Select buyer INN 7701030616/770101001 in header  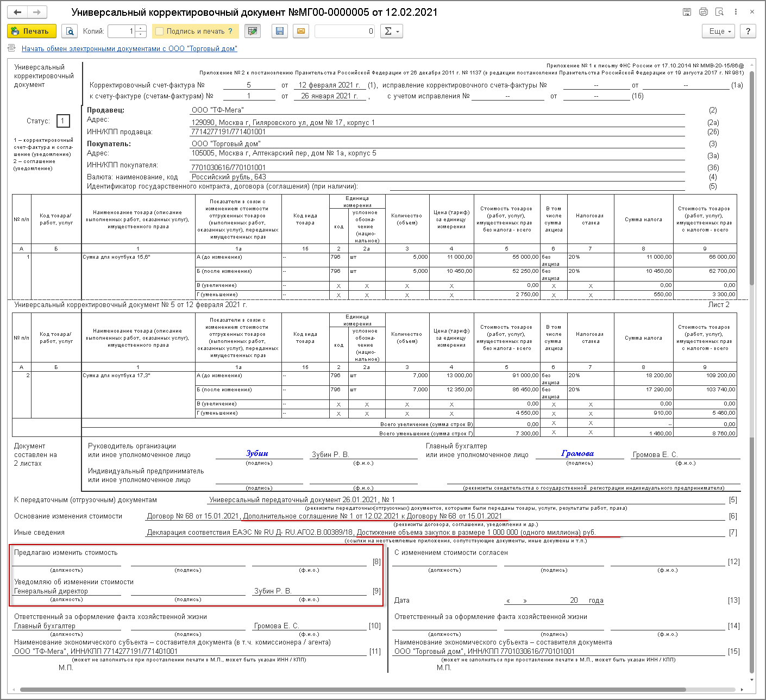[228, 168]
